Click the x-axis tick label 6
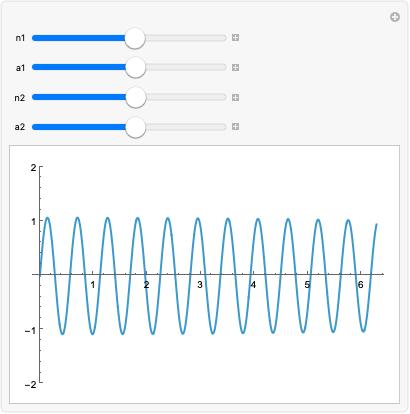The image size is (410, 414). point(360,285)
